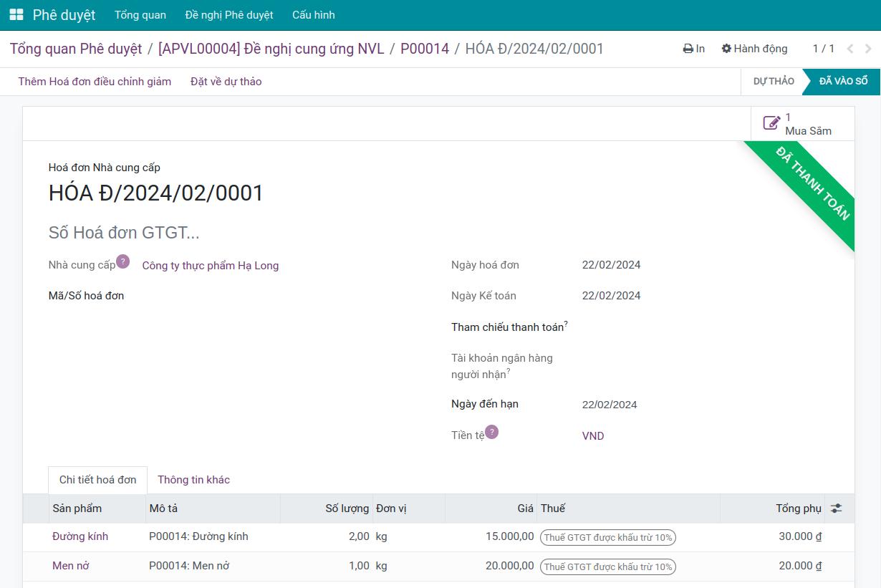Click the Ngày đến hạn date value
Viewport: 881px width, 588px height.
[610, 405]
